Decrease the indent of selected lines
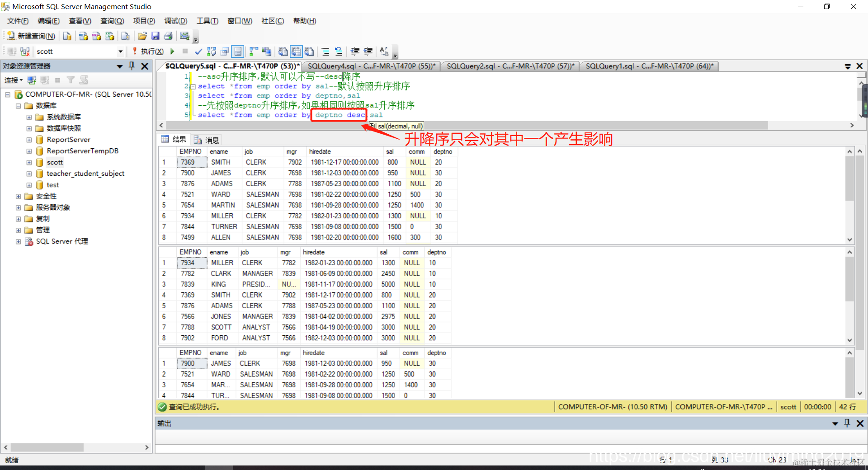Viewport: 868px width, 470px height. [355, 52]
